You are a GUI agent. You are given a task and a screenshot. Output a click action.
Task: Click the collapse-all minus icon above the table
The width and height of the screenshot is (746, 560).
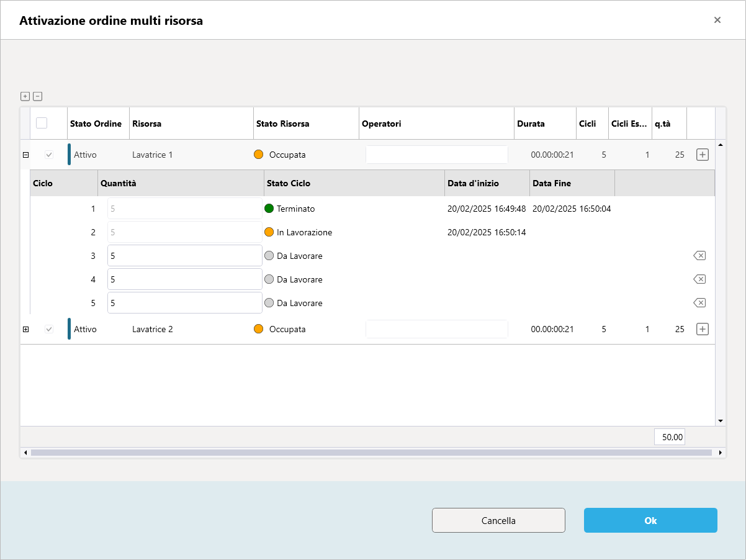tap(37, 96)
